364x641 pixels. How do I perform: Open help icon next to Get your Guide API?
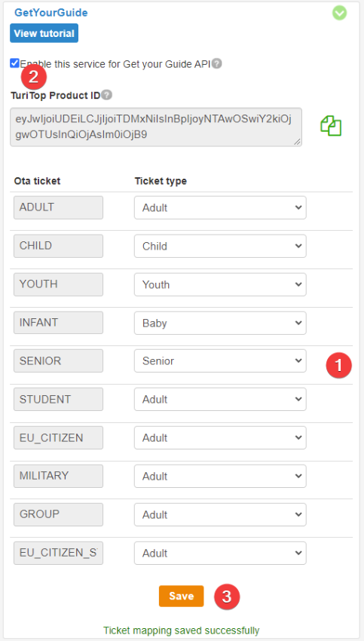217,64
